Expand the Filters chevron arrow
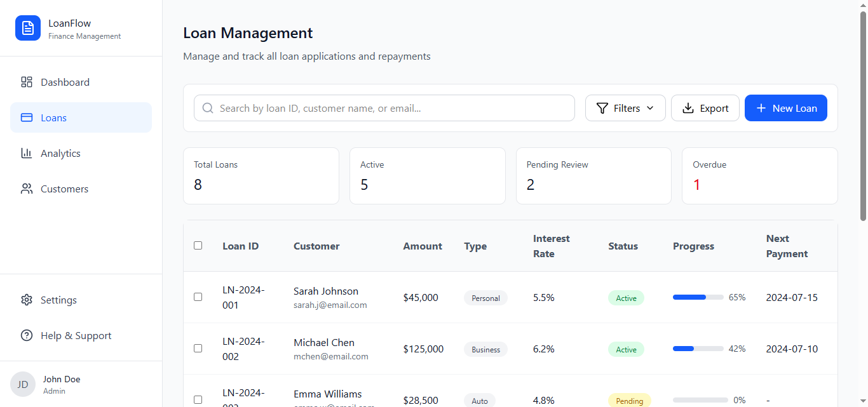 [650, 108]
